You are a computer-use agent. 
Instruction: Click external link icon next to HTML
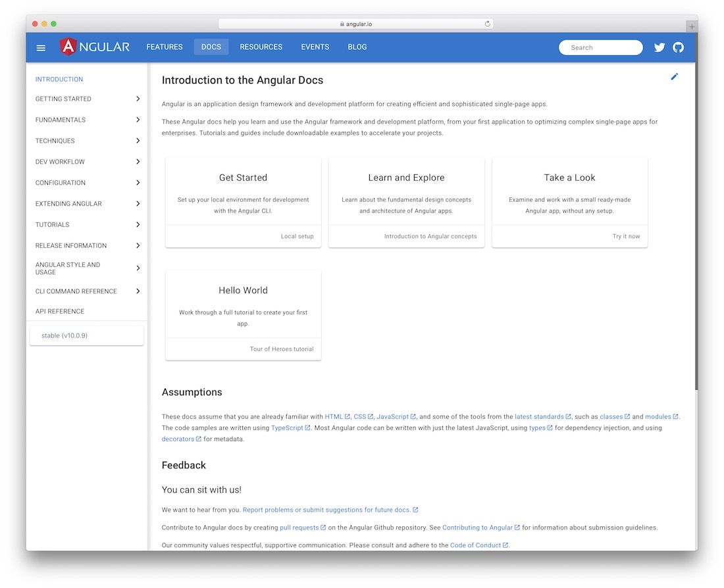tap(348, 416)
